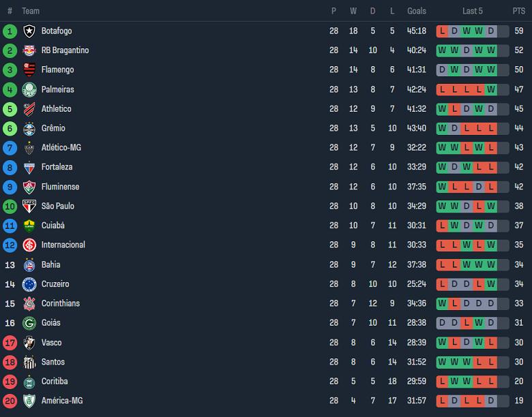Open the RB Bragantino team logo
The width and height of the screenshot is (532, 417).
29,50
